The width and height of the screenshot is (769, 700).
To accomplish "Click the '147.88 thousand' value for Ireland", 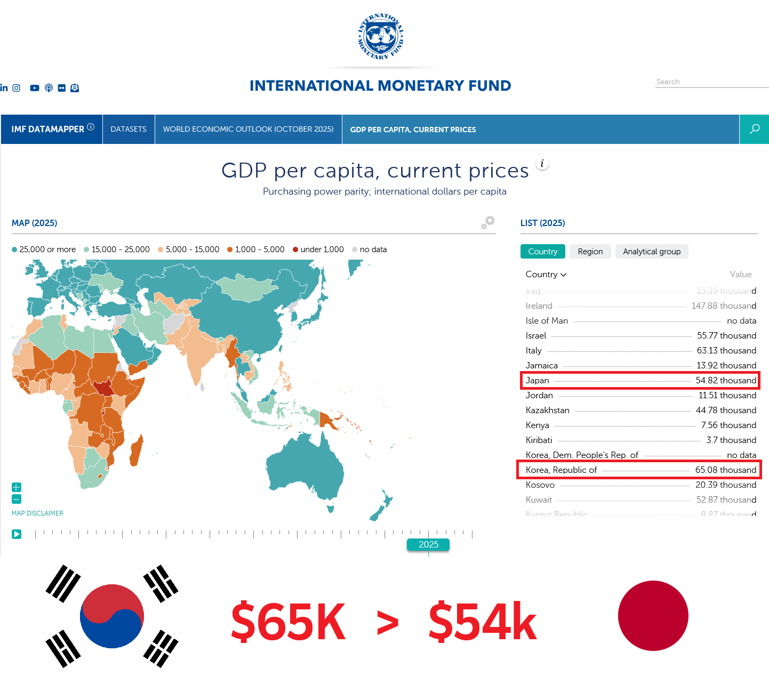I will (724, 306).
